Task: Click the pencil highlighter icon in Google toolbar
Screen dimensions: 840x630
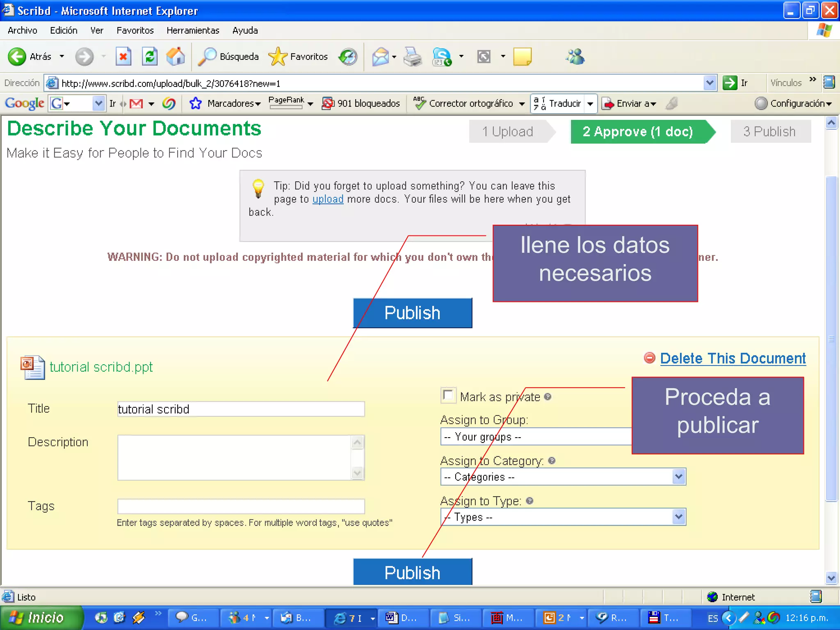Action: pyautogui.click(x=671, y=103)
